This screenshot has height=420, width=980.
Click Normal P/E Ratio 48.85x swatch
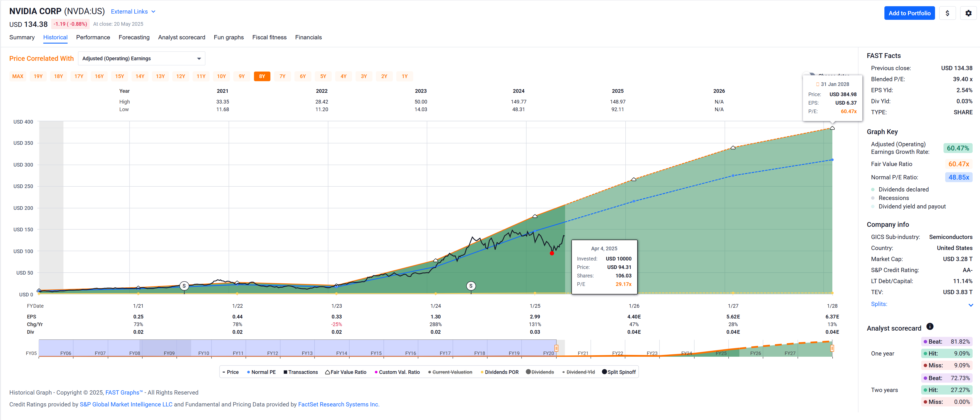click(x=959, y=177)
